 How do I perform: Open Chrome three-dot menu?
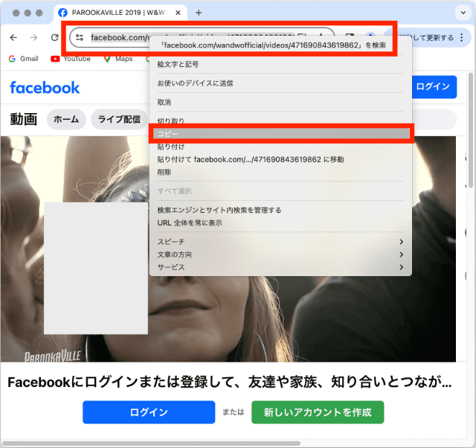click(x=461, y=37)
